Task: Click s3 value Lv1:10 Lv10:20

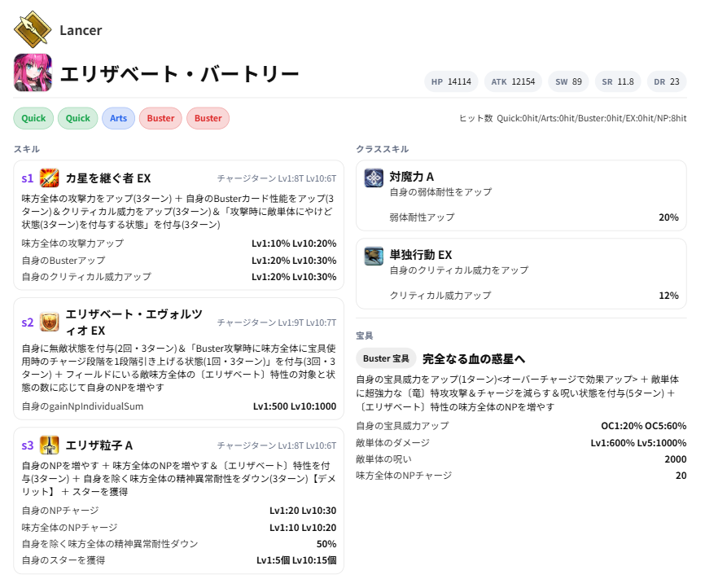Action: click(303, 528)
